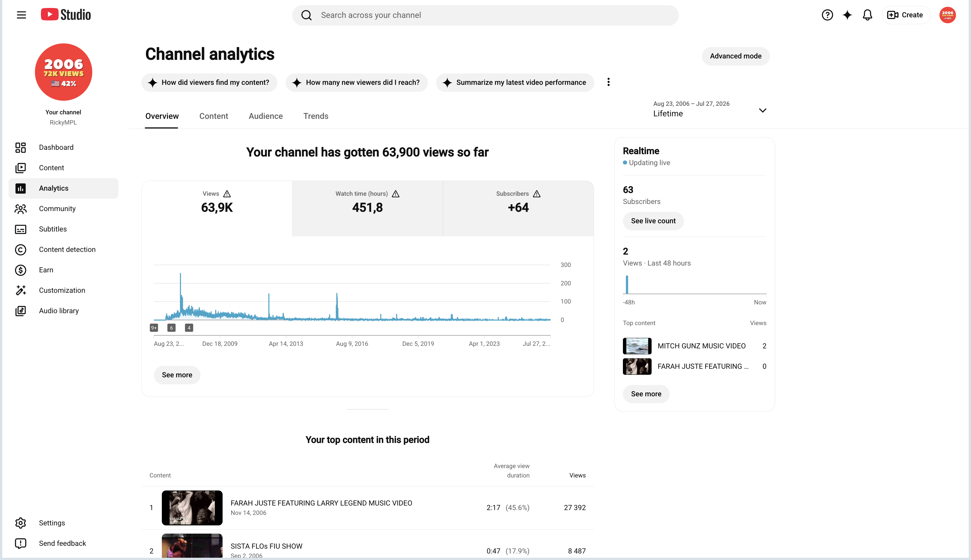
Task: Click 'How did viewers find my content?' chip
Action: [209, 82]
